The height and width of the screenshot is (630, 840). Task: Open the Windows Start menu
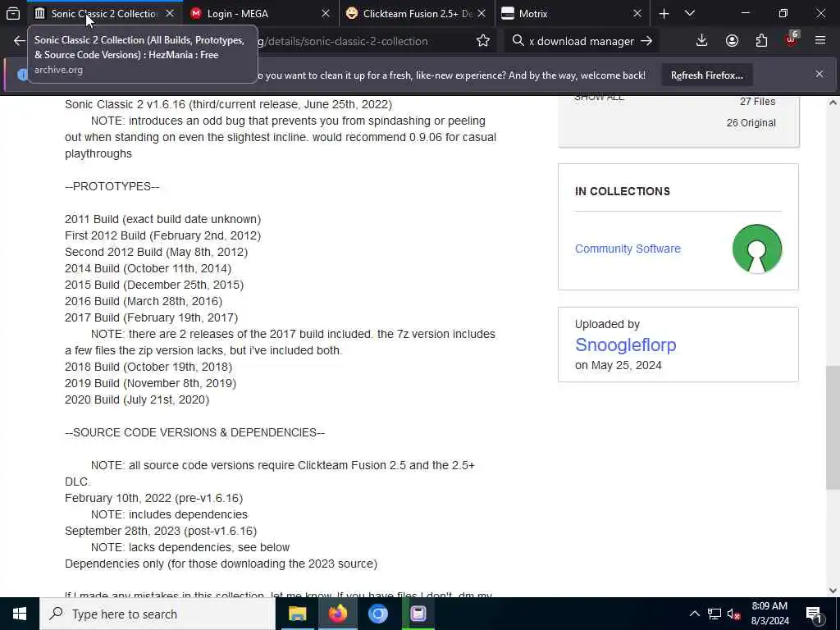(20, 614)
